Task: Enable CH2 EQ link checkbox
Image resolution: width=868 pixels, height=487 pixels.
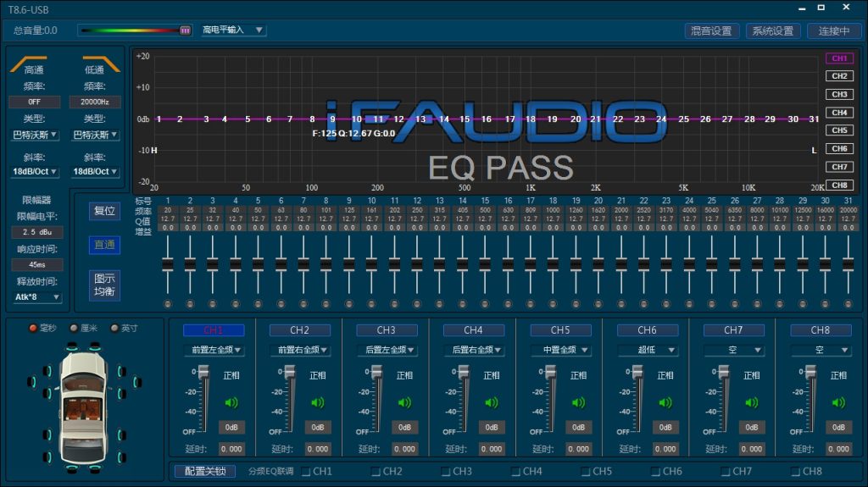Action: 376,472
